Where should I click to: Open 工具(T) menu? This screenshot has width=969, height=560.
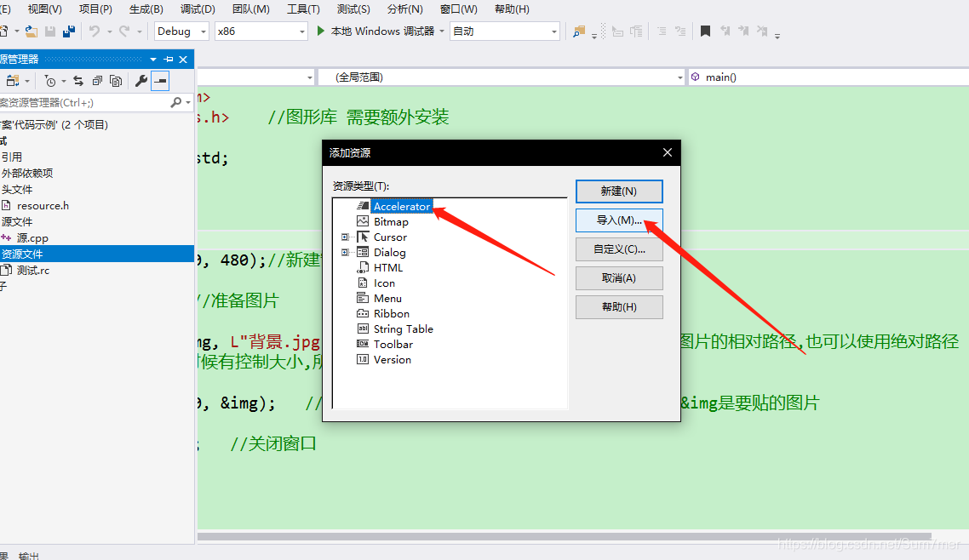(x=303, y=9)
